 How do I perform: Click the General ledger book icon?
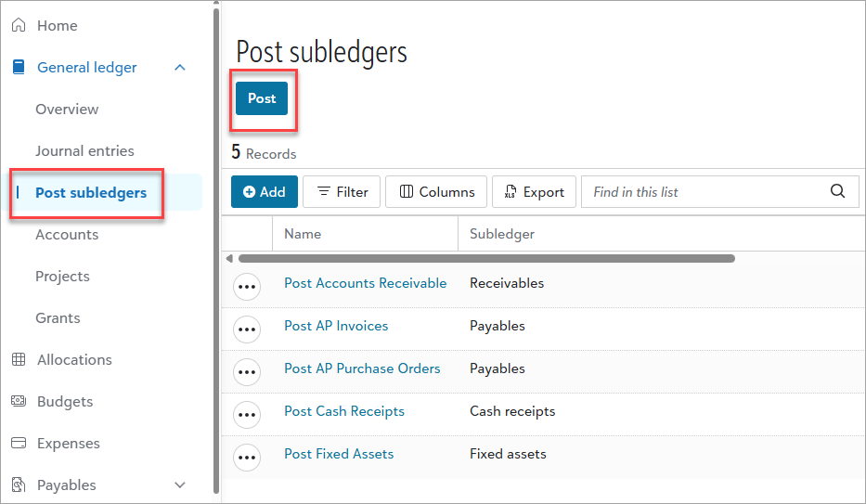[19, 68]
